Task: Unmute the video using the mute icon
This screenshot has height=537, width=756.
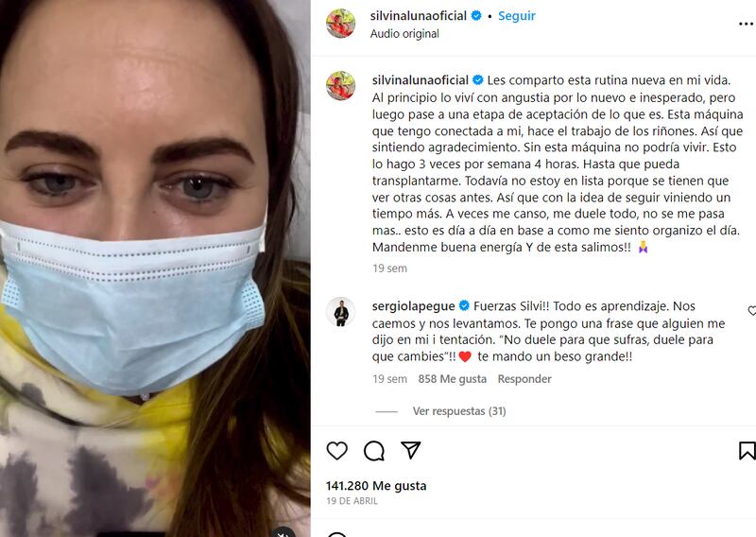Action: (x=283, y=532)
